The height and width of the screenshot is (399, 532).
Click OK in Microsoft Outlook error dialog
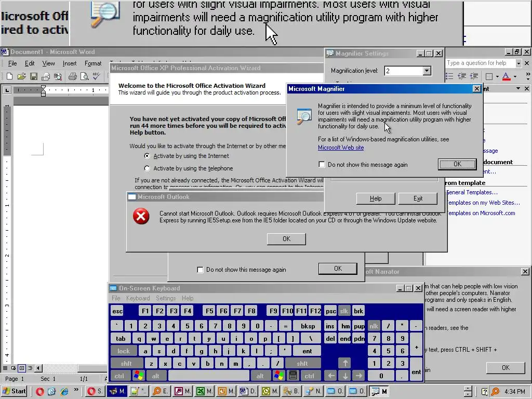pos(286,239)
